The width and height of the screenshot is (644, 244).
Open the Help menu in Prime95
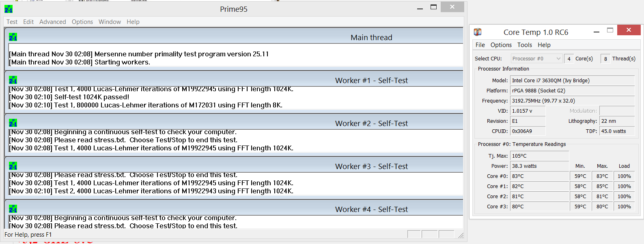[x=133, y=22]
